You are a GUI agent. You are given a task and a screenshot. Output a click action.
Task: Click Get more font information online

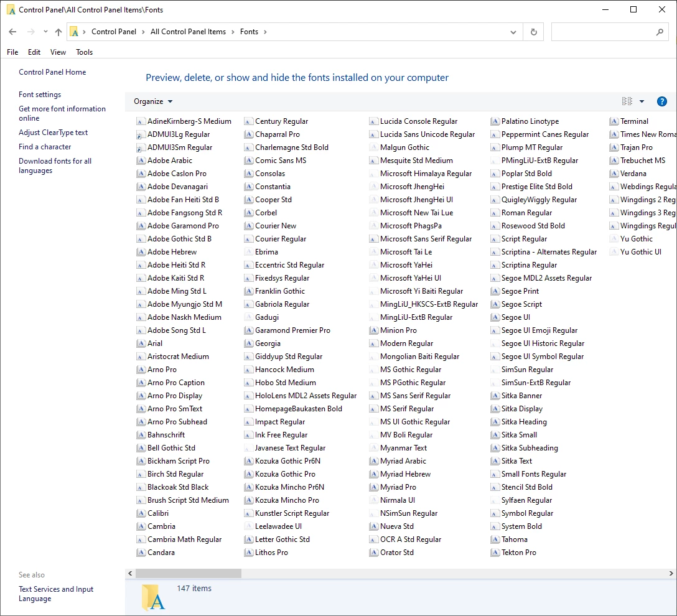62,113
